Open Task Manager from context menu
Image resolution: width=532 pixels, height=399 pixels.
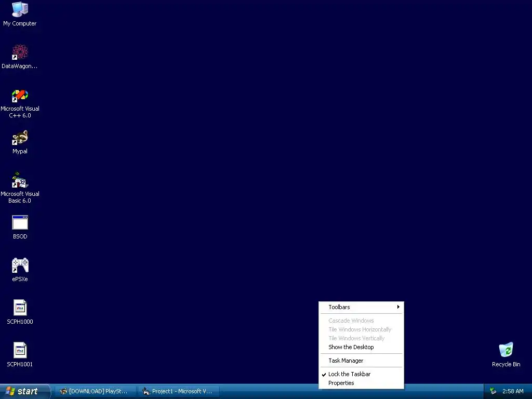(362, 361)
